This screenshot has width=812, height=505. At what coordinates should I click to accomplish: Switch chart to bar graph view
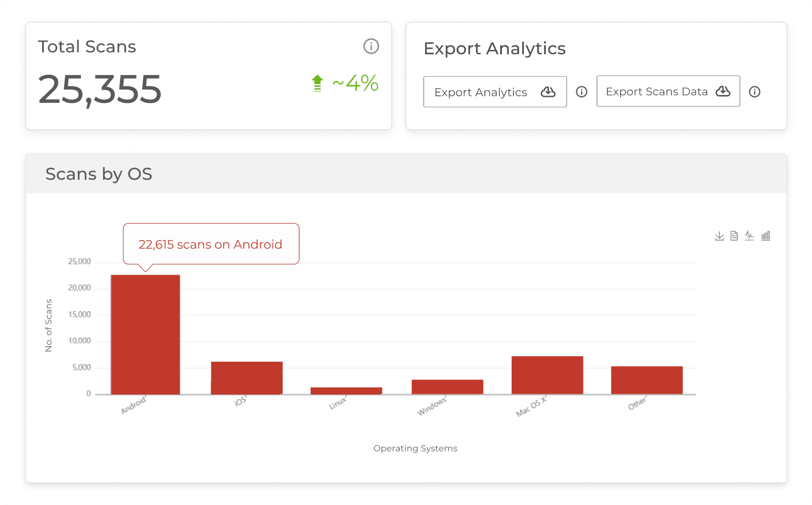[766, 236]
